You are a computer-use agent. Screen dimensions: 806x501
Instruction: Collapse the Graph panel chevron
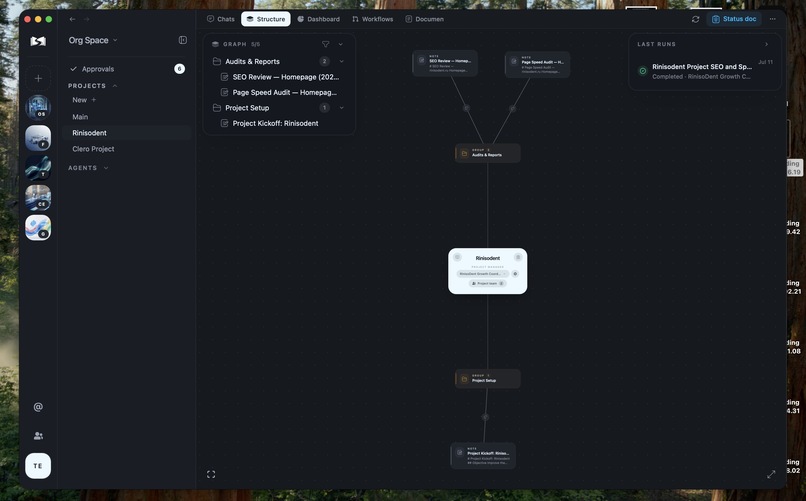tap(341, 44)
